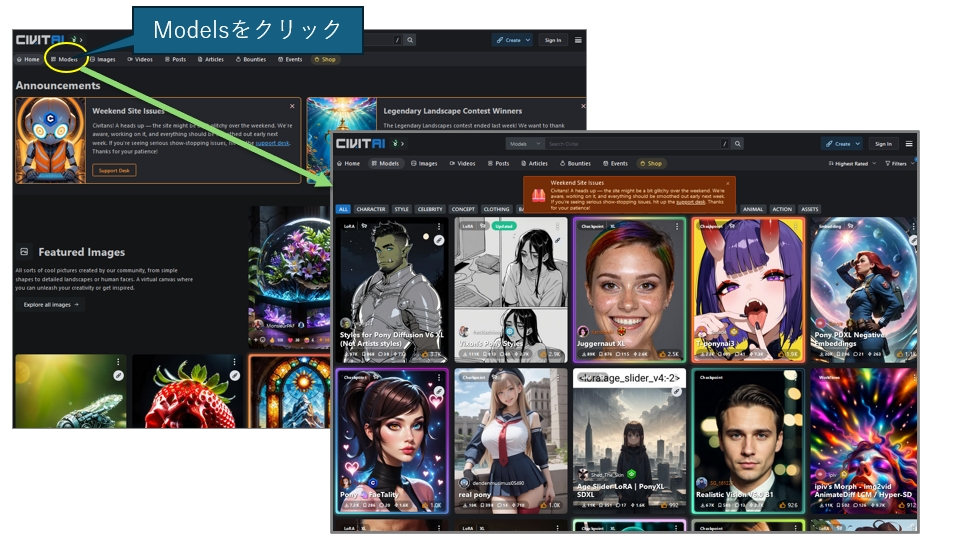The width and height of the screenshot is (960, 552).
Task: Open hamburger menu icon in the front window
Action: (x=909, y=144)
